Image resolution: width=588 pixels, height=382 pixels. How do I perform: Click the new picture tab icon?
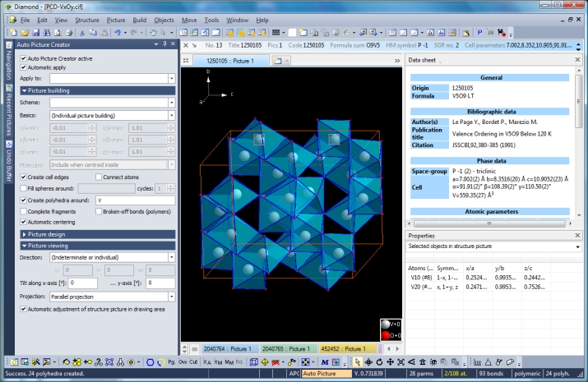(277, 61)
